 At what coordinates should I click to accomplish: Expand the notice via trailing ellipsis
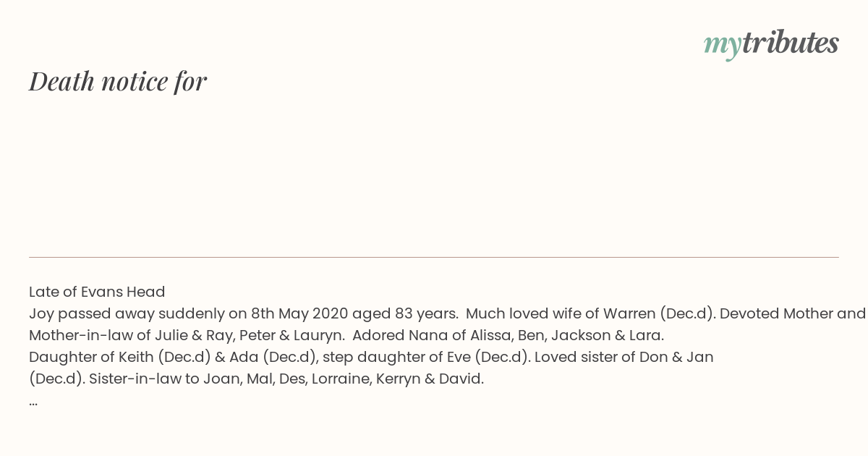[33, 400]
